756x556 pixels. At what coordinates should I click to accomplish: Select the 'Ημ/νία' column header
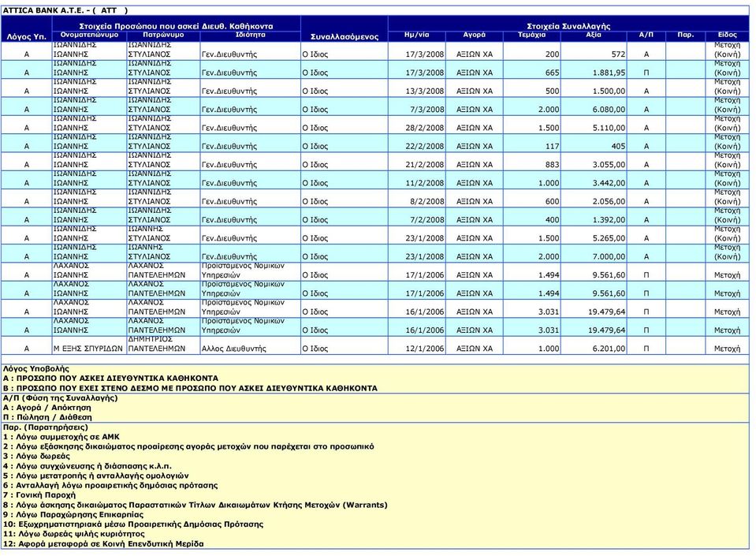click(416, 35)
